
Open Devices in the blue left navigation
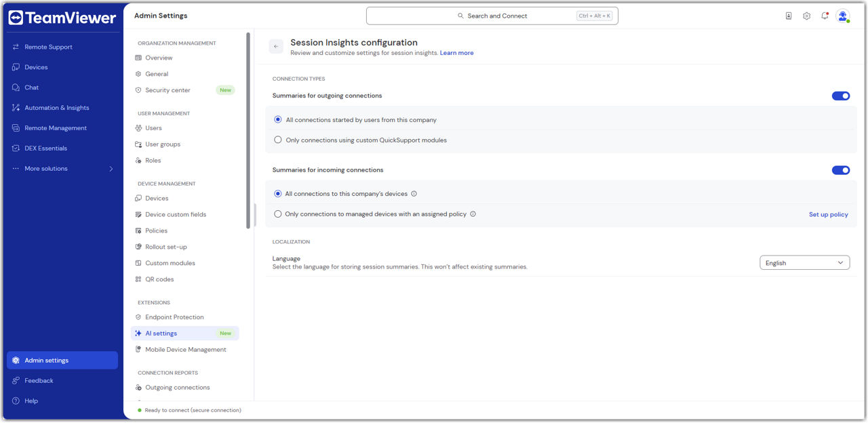tap(62, 67)
